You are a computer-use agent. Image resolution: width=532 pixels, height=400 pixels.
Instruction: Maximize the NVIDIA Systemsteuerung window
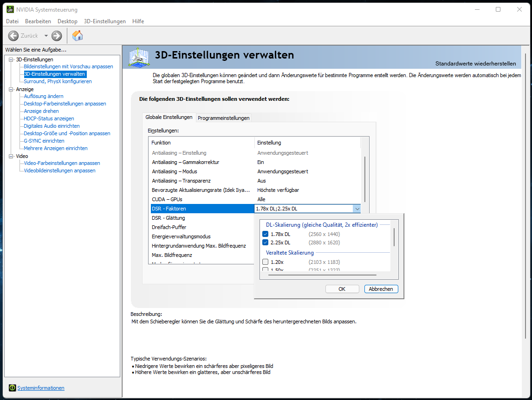(x=498, y=9)
